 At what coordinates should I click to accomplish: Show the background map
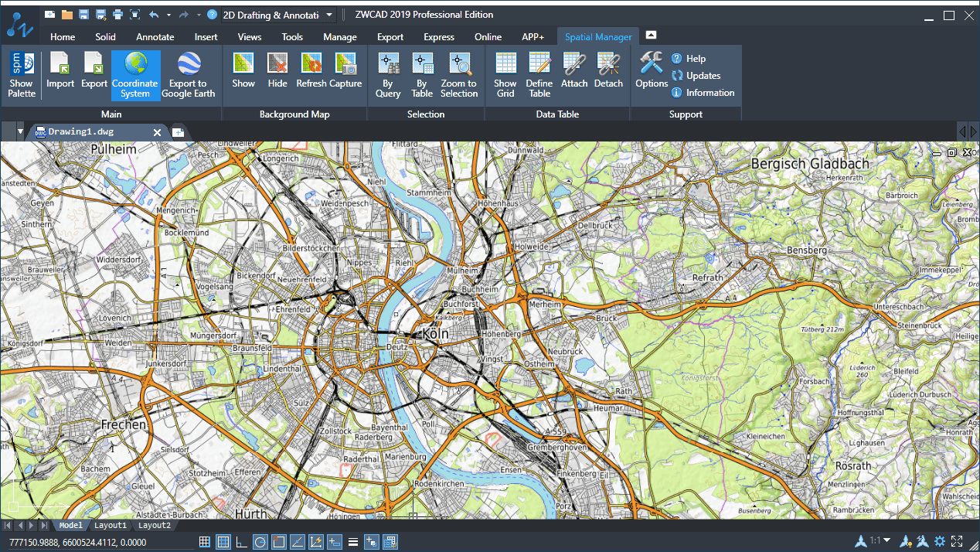(243, 71)
